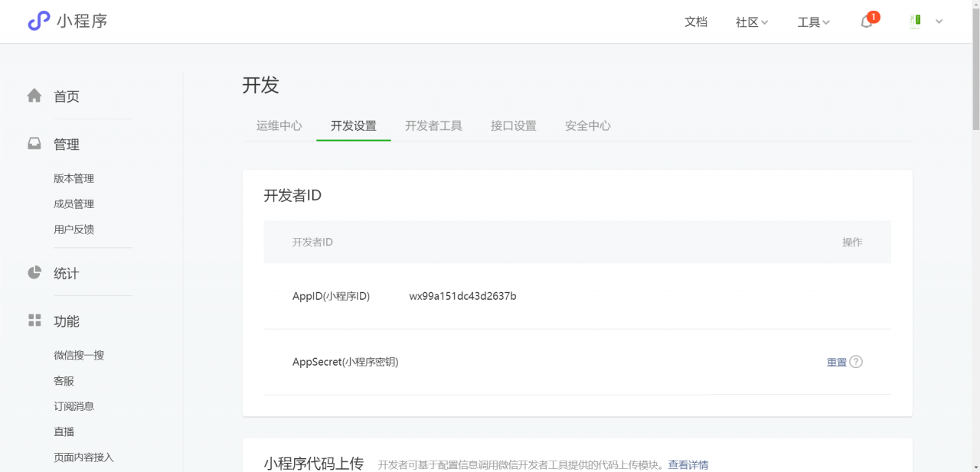Click the 开发者ID column header
The width and height of the screenshot is (980, 472).
312,242
